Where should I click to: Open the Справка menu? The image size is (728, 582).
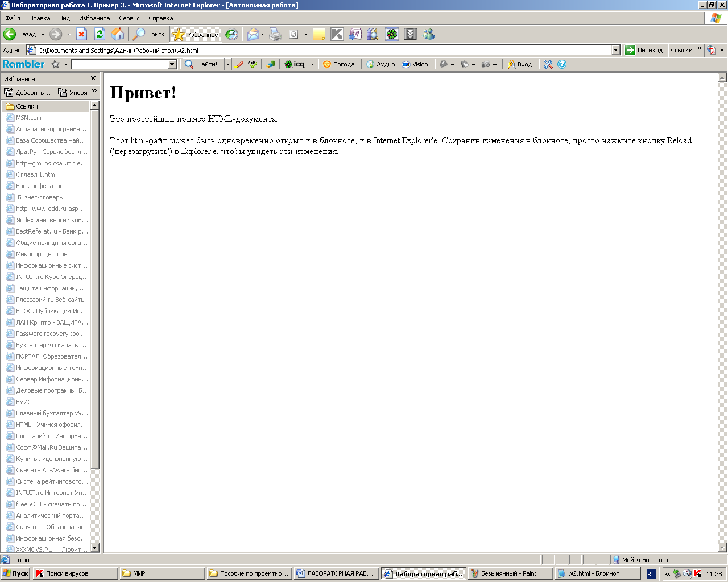click(160, 18)
